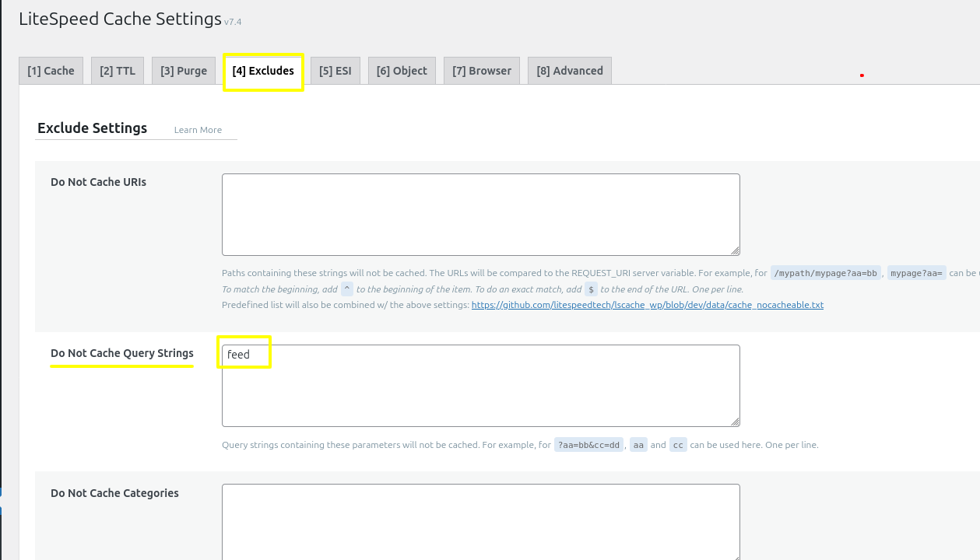Select the [3] Purge tab
The image size is (980, 560).
183,70
